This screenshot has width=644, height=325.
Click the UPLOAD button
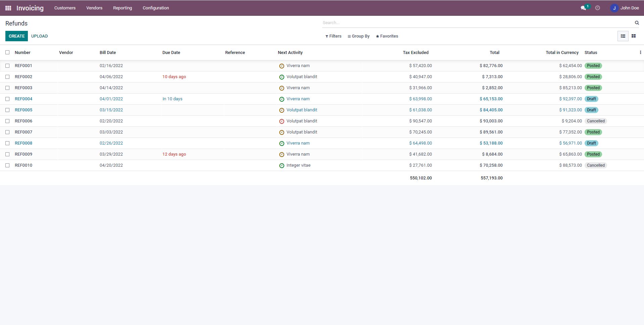pos(40,36)
